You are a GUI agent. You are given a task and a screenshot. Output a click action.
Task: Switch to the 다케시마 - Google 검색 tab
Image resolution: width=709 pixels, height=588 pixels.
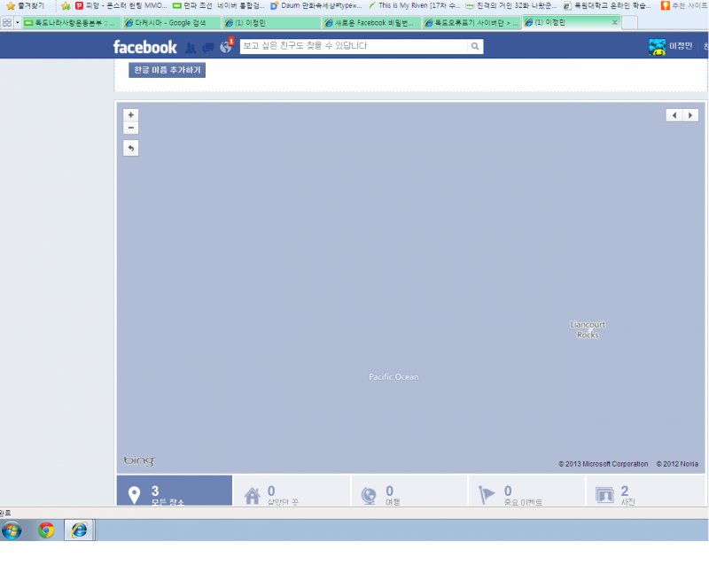(x=170, y=22)
